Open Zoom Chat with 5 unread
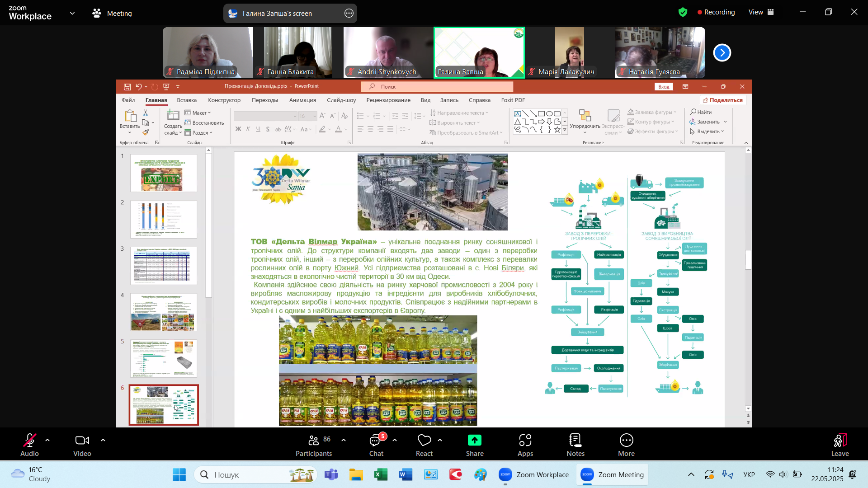 376,445
